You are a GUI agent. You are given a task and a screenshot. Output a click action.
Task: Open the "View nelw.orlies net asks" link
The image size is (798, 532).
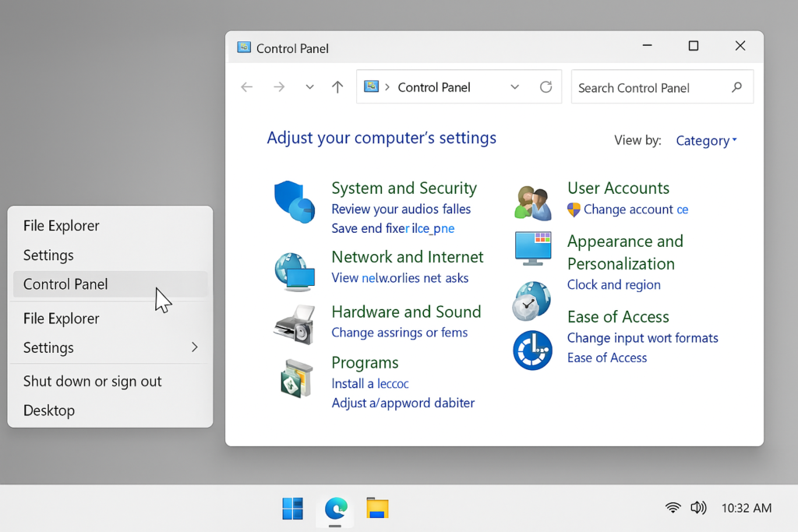click(x=400, y=278)
